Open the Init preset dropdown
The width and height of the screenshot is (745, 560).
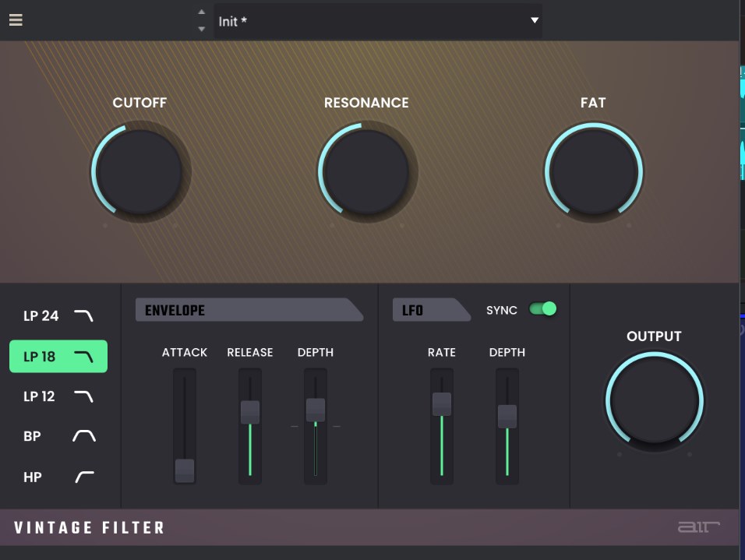pyautogui.click(x=535, y=21)
